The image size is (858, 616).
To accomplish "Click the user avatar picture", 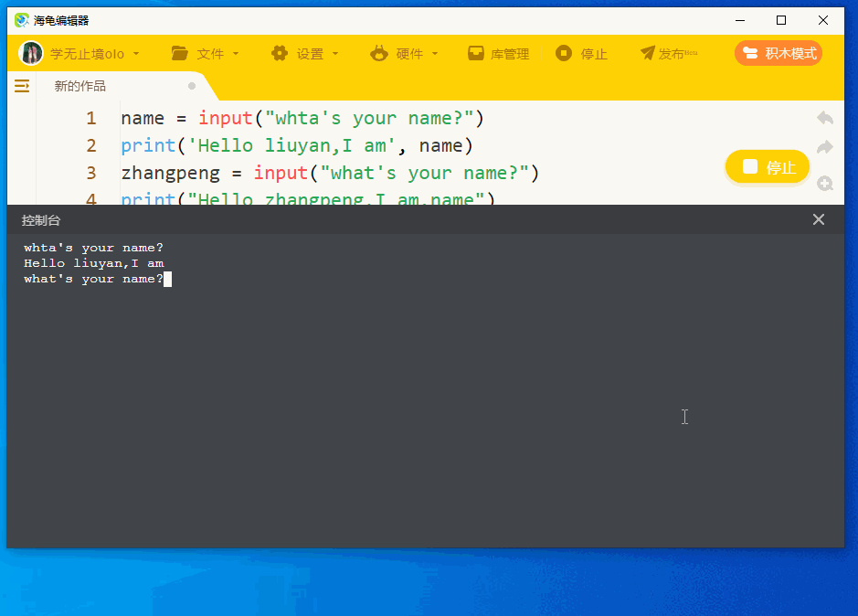I will (31, 53).
